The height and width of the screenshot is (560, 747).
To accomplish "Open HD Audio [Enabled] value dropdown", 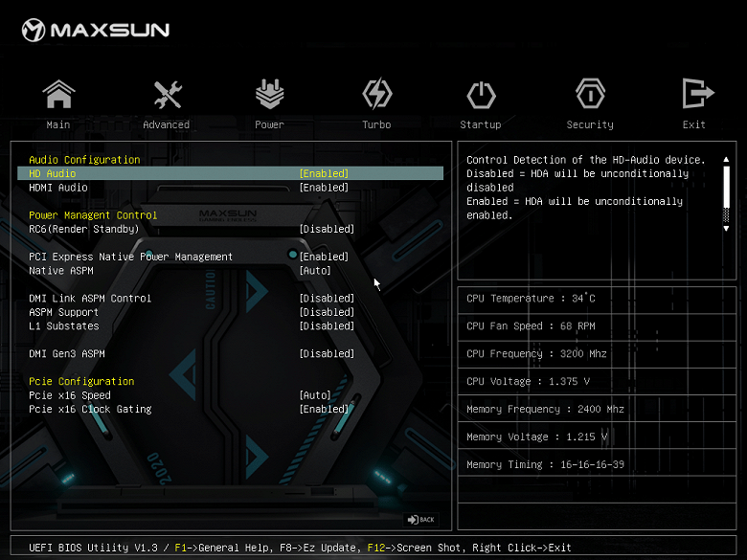I will coord(324,173).
